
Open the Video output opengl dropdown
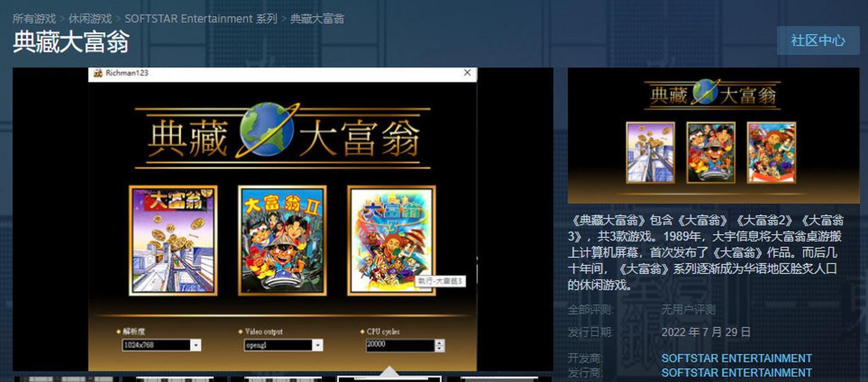point(284,345)
